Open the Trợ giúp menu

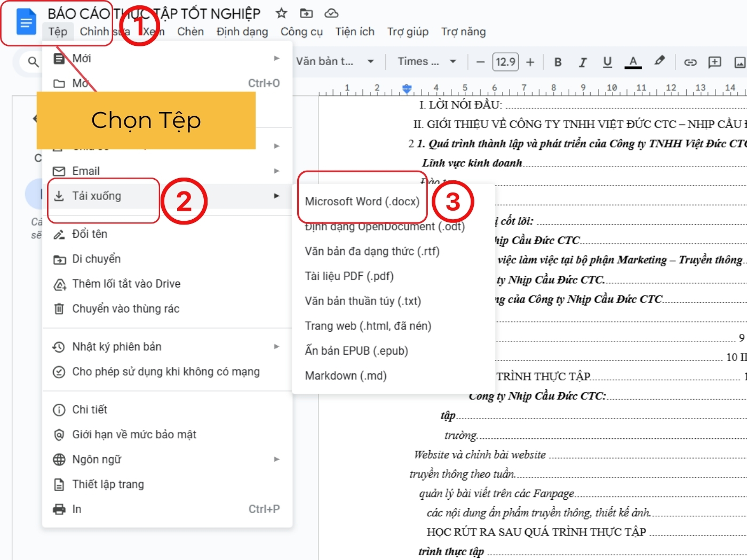point(408,32)
